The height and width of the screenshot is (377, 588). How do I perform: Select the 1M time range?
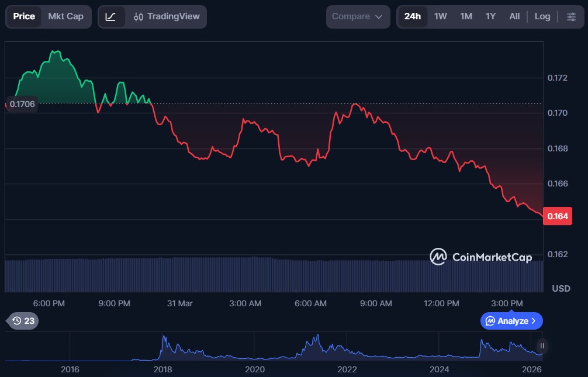466,16
